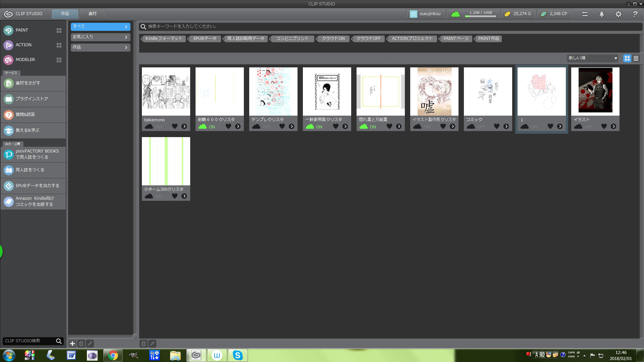
Task: Turn off cloud for 剣萌６００クリスタ
Action: click(x=203, y=127)
